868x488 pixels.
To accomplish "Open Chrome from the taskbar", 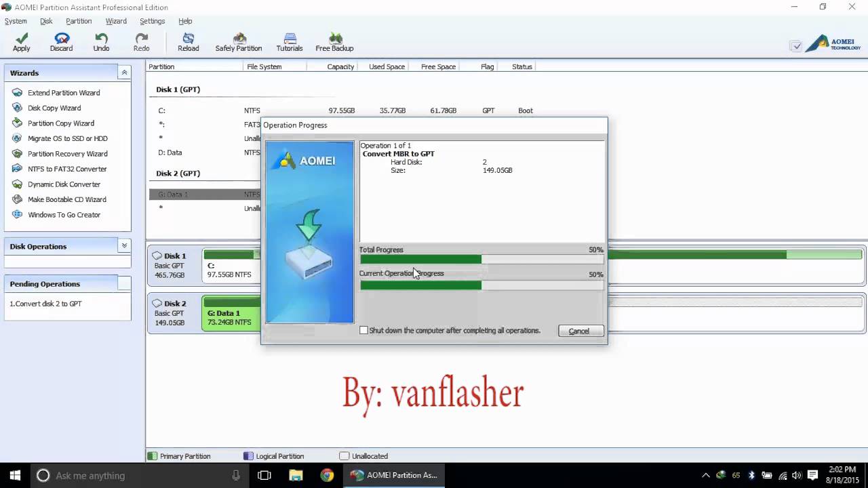I will (x=327, y=475).
